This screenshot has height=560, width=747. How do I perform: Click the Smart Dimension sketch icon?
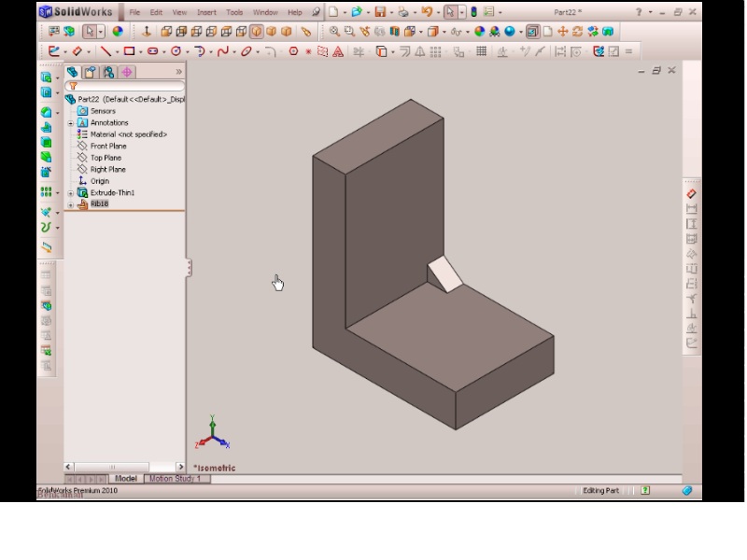coord(77,51)
